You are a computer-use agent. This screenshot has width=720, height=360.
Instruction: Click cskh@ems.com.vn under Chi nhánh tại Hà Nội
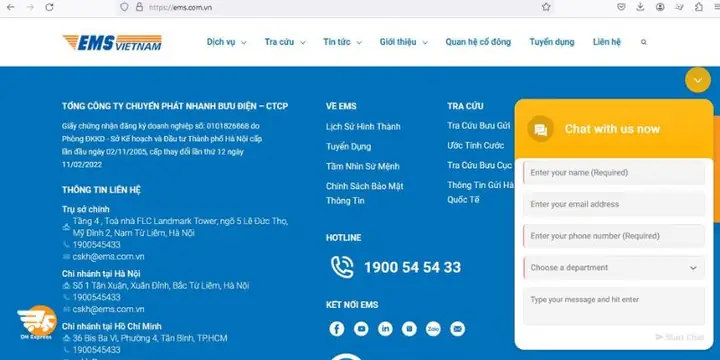[108, 309]
